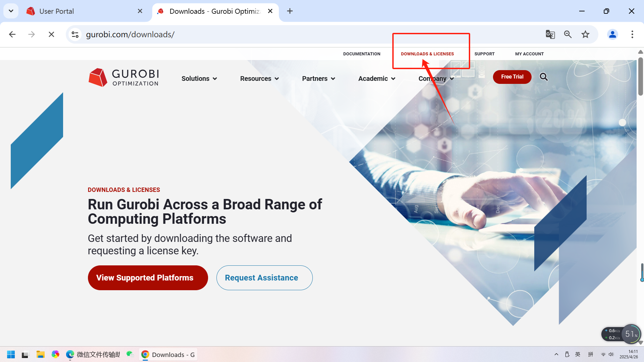Switch to Chrome Downloads taskbar window
Image resolution: width=644 pixels, height=362 pixels.
click(x=168, y=354)
